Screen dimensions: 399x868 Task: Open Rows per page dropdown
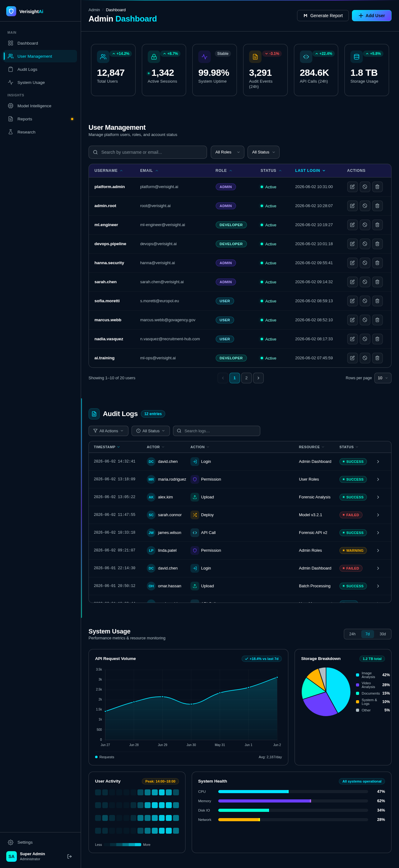point(383,378)
